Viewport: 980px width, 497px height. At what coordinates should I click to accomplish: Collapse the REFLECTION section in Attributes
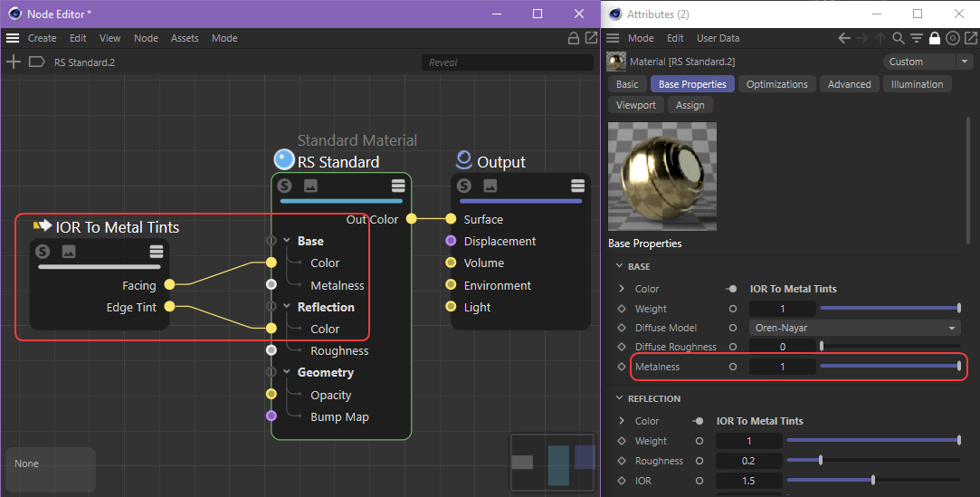pos(619,398)
